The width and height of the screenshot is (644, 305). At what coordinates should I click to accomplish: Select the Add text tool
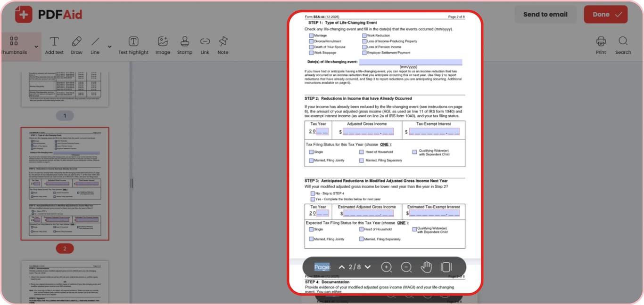coord(54,46)
